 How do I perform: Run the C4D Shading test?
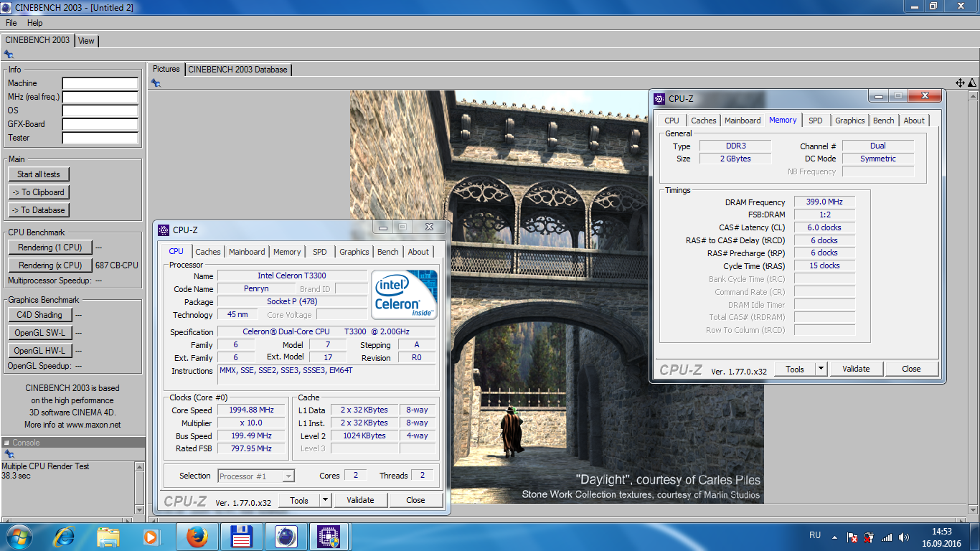tap(39, 315)
